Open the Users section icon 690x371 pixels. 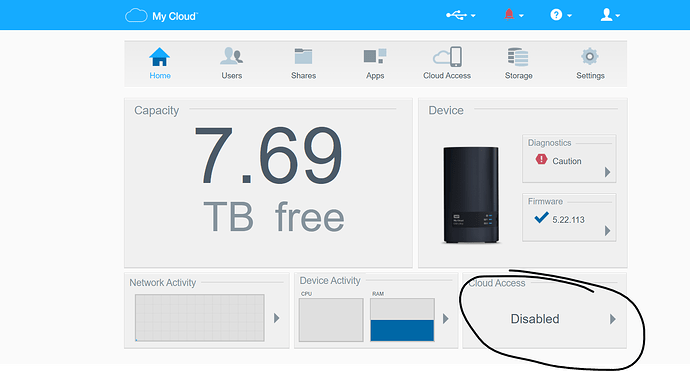point(231,57)
